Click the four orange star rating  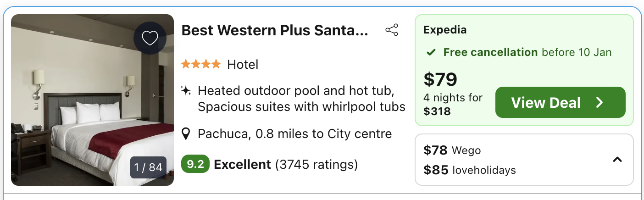click(x=201, y=65)
